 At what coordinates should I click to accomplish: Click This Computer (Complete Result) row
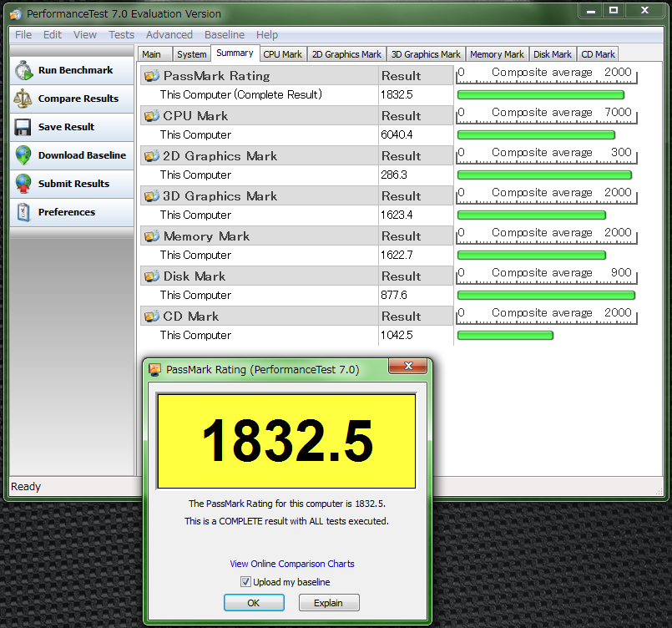[296, 94]
